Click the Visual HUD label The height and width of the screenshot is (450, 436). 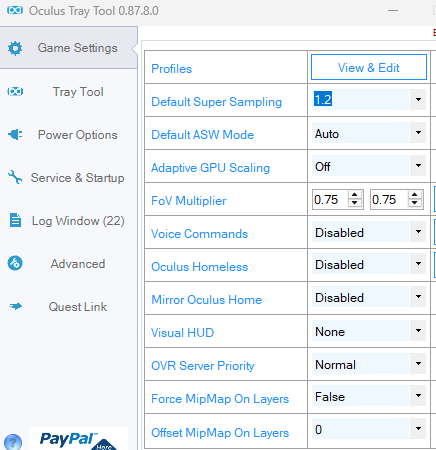[183, 333]
